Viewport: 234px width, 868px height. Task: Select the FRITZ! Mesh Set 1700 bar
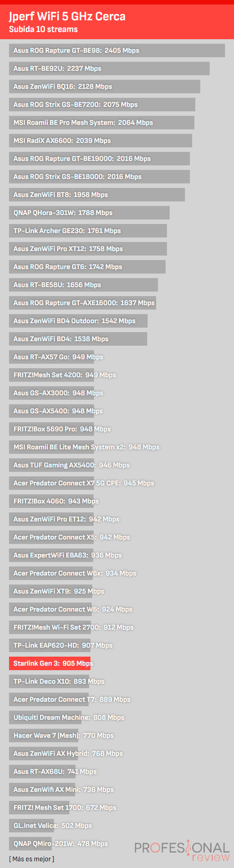(39, 808)
